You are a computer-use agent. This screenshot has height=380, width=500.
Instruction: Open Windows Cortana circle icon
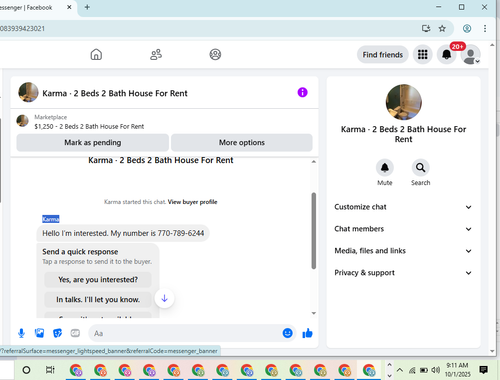tap(26, 370)
